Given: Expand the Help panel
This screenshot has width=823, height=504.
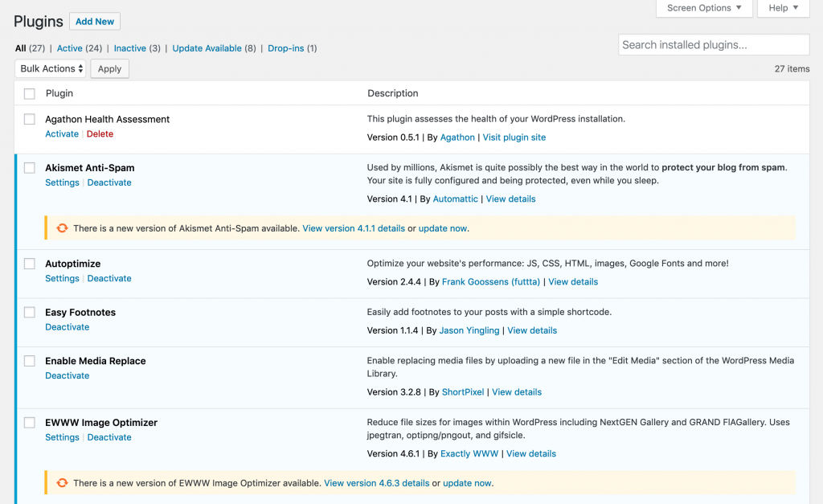Looking at the screenshot, I should point(783,8).
